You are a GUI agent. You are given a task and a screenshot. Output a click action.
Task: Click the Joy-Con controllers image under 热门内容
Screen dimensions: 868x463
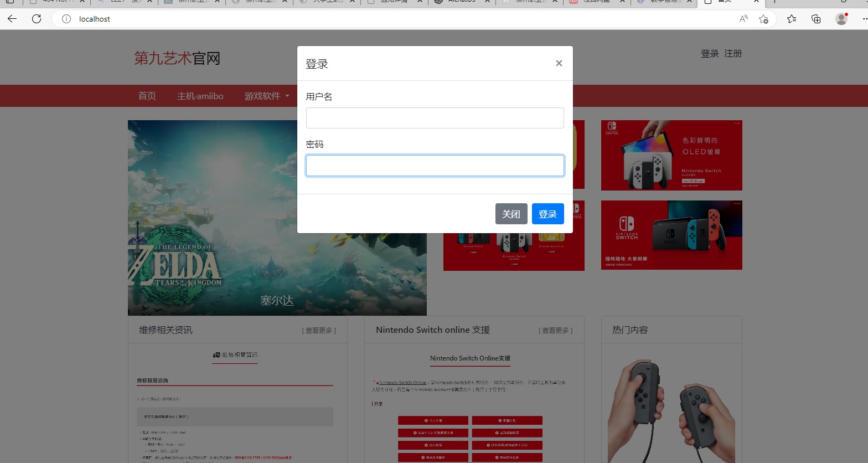[x=671, y=410]
